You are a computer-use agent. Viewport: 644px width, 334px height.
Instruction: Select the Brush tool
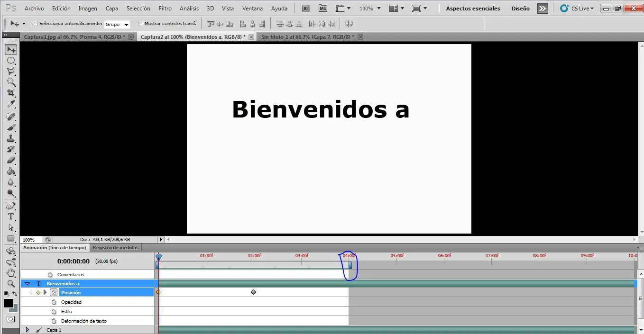(x=11, y=128)
